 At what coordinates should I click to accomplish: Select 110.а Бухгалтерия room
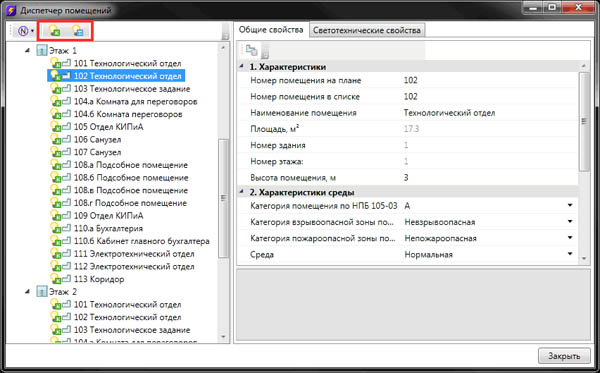108,228
